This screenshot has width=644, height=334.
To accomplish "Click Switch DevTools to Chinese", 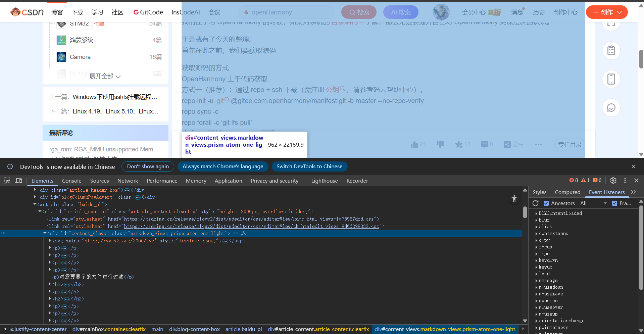I will [309, 166].
